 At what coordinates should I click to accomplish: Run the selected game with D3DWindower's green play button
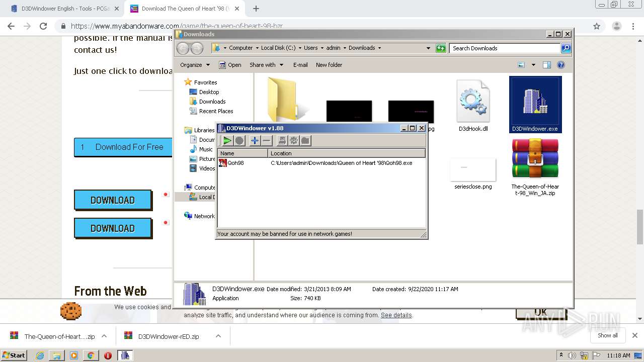coord(227,141)
